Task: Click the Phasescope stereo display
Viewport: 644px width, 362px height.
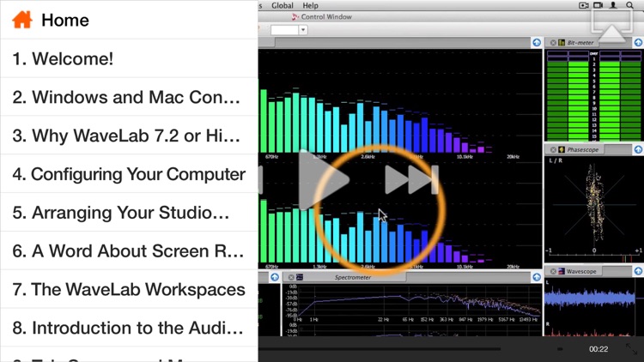Action: click(594, 205)
